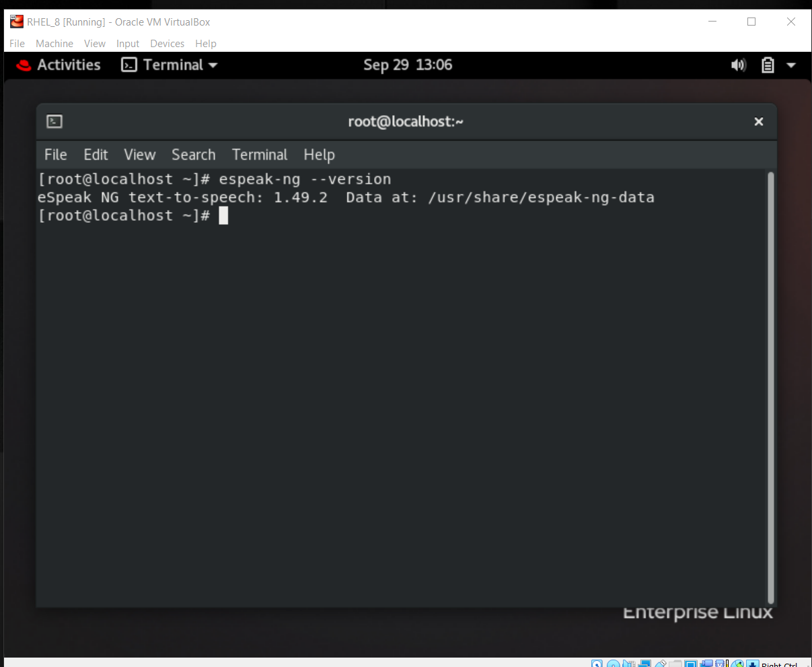Click the display status icon in VirtualBox status bar
Viewport: 812px width, 667px height.
691,663
